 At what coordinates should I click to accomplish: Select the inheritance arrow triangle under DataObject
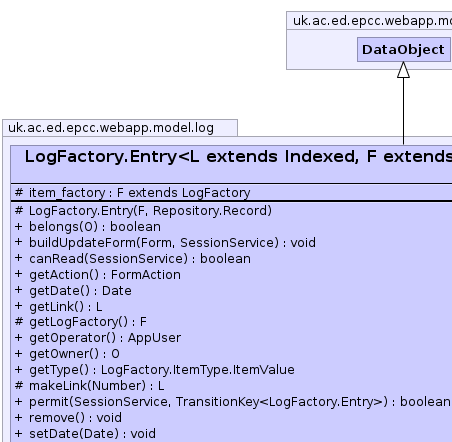(x=403, y=70)
